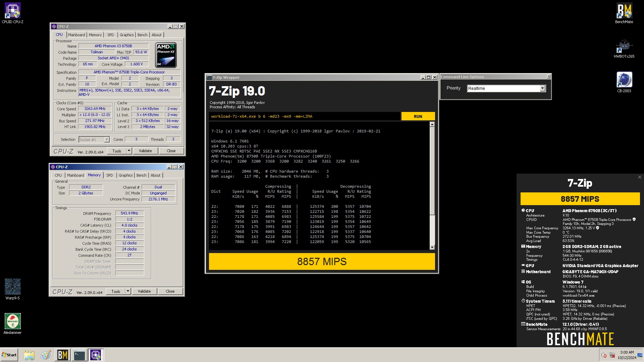
Task: Click Close button in Memory CPU-Z window
Action: point(170,292)
